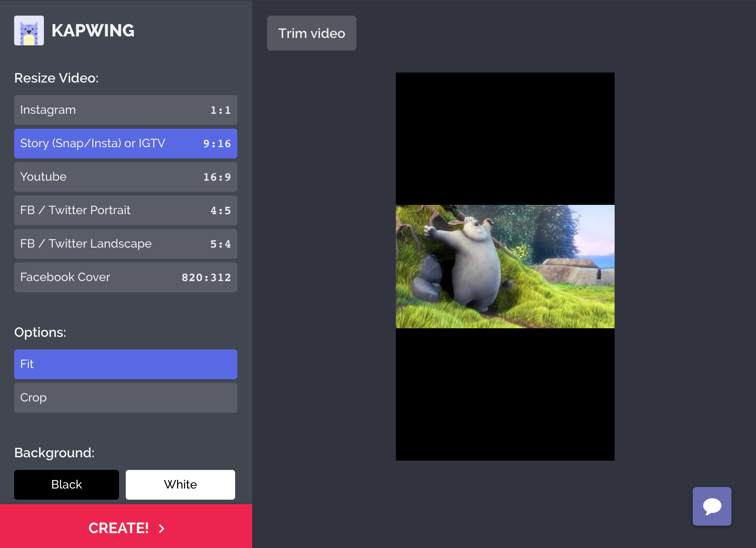Click the bunny video preview frame
Image resolution: width=756 pixels, height=548 pixels.
click(505, 267)
